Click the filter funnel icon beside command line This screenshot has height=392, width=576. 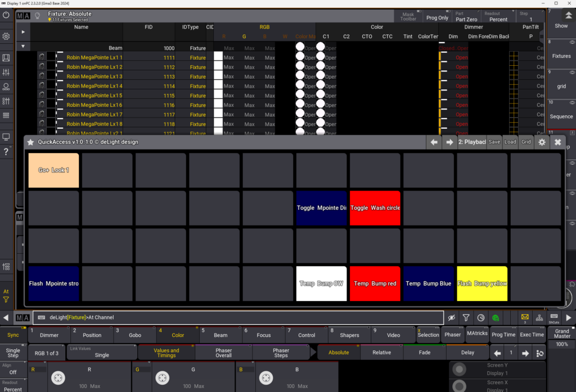[466, 318]
